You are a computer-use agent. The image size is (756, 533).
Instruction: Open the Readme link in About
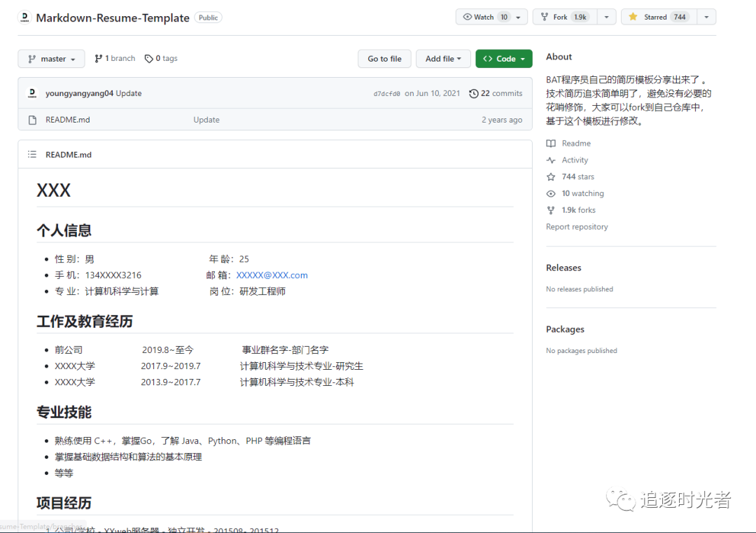(x=576, y=144)
